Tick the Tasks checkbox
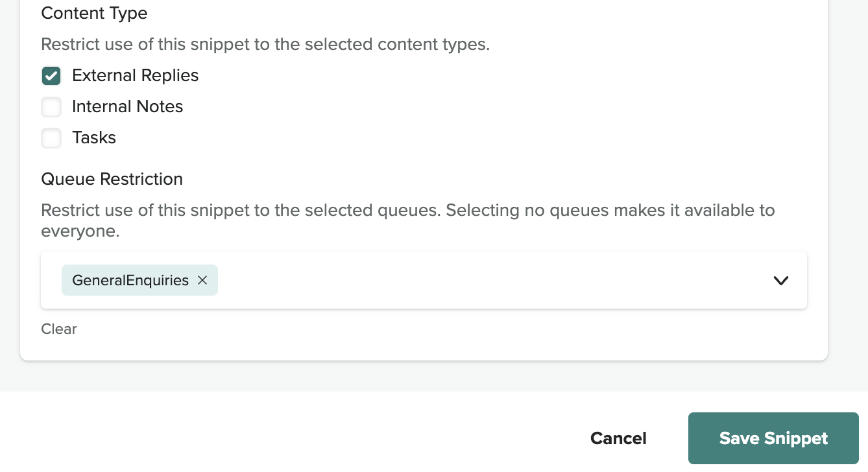 click(51, 138)
